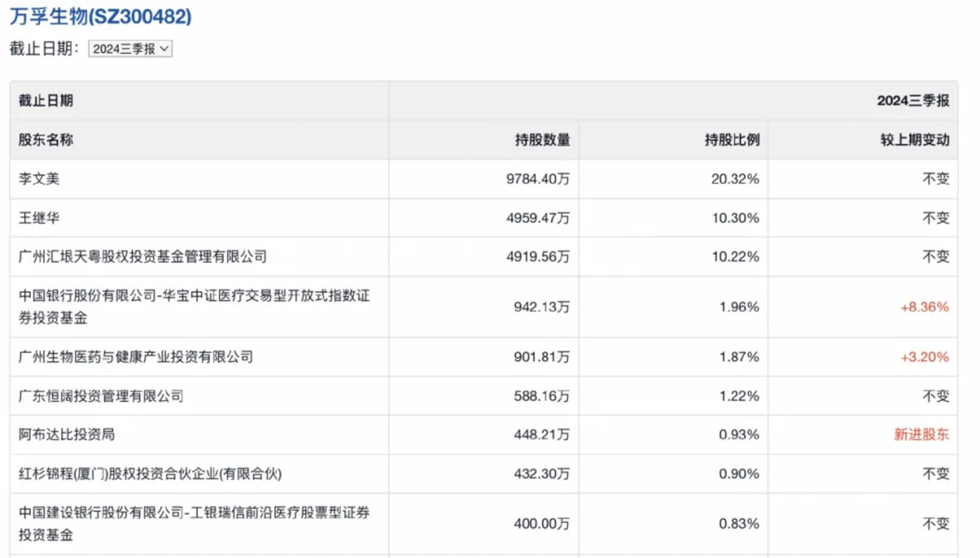The width and height of the screenshot is (980, 558).
Task: Click 广州汇垠天粤股权投资基金管理有限公司 row name
Action: pos(142,257)
